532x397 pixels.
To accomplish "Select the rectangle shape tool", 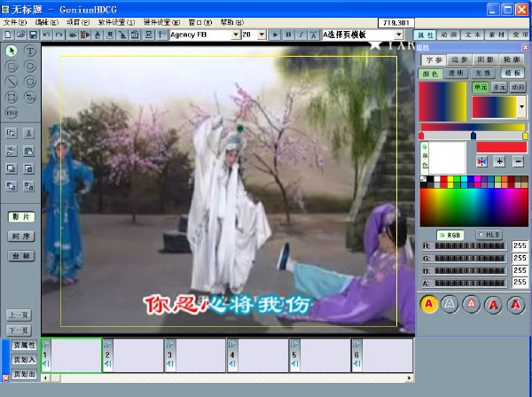I will pyautogui.click(x=12, y=66).
